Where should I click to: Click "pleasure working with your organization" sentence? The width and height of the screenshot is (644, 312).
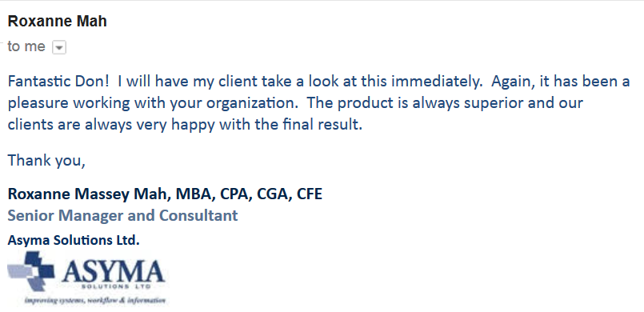pyautogui.click(x=153, y=103)
